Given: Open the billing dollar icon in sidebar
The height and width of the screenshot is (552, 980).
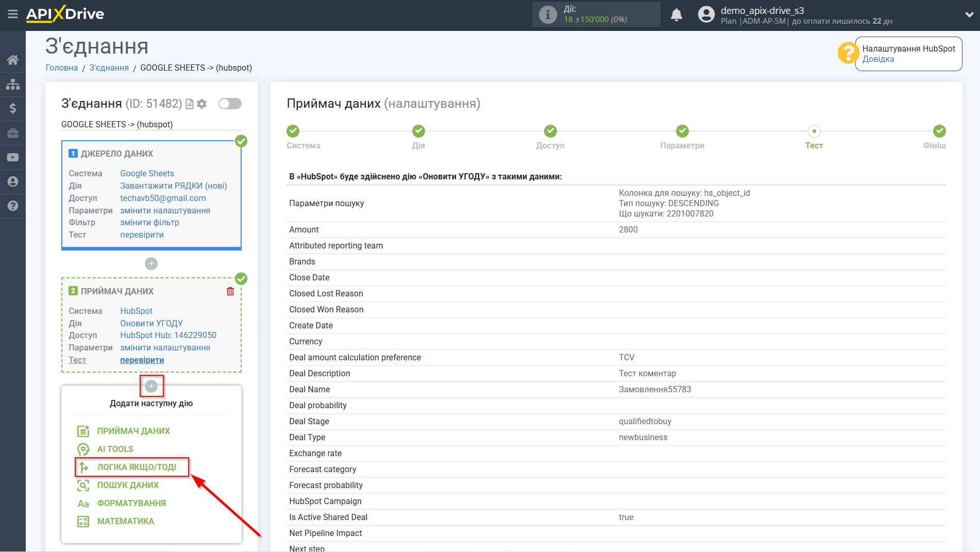Looking at the screenshot, I should pyautogui.click(x=13, y=108).
